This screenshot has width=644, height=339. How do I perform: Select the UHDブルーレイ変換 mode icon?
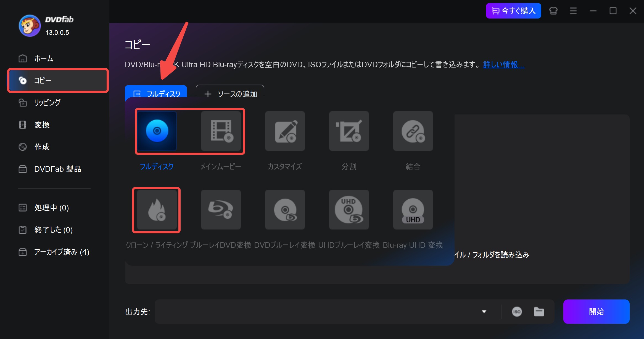click(x=349, y=210)
